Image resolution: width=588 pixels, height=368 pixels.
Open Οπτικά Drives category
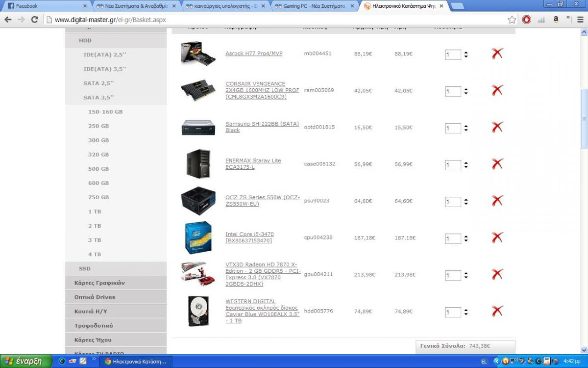coord(116,297)
